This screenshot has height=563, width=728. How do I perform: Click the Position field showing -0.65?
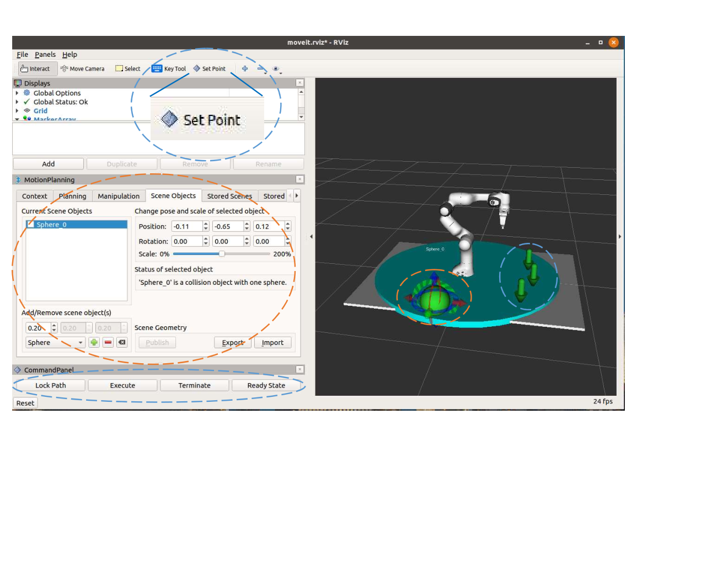coord(228,226)
